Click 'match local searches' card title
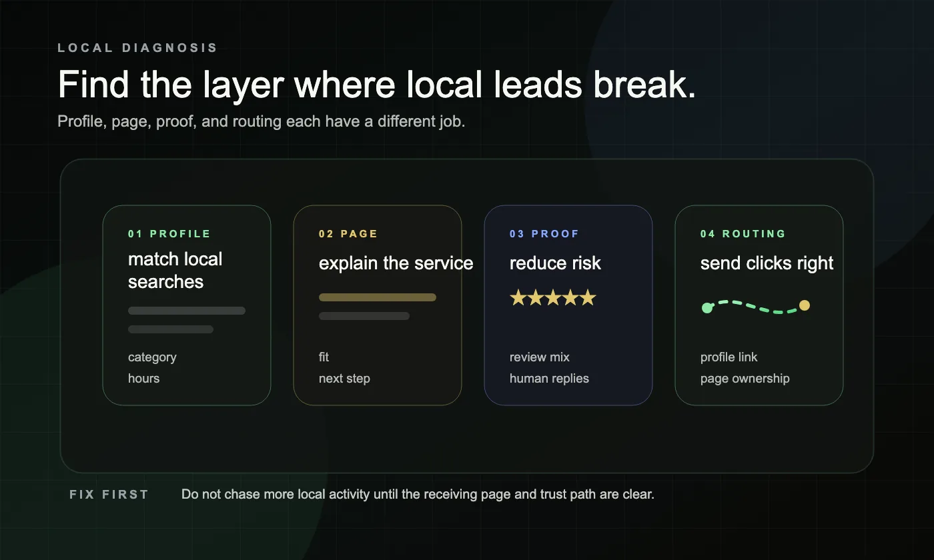Viewport: 934px width, 560px height. 175,270
